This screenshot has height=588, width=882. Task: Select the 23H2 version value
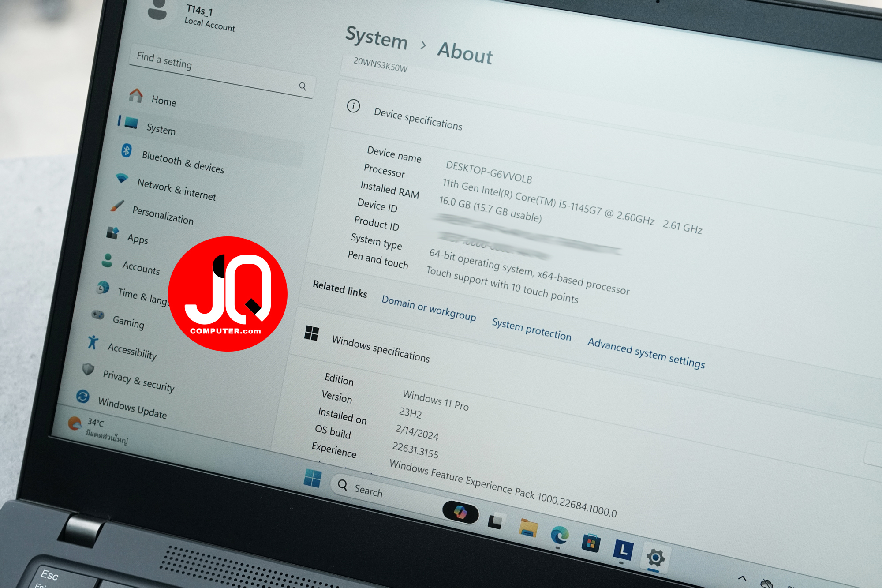click(410, 413)
